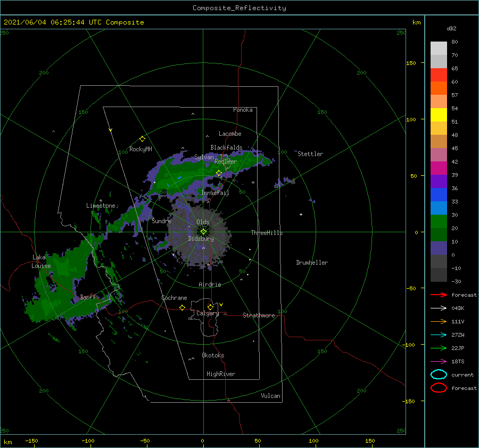Click the Drumheller city label
Image resolution: width=479 pixels, height=448 pixels.
pos(312,263)
